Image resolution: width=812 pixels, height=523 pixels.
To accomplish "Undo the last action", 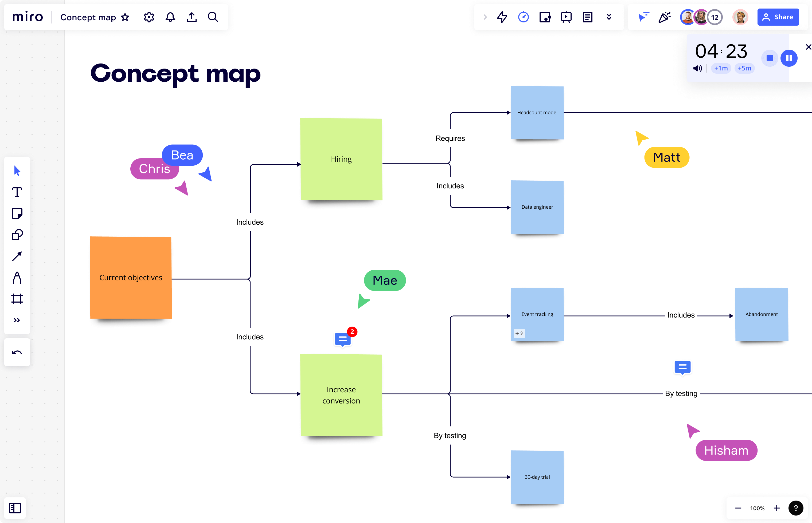I will (17, 352).
